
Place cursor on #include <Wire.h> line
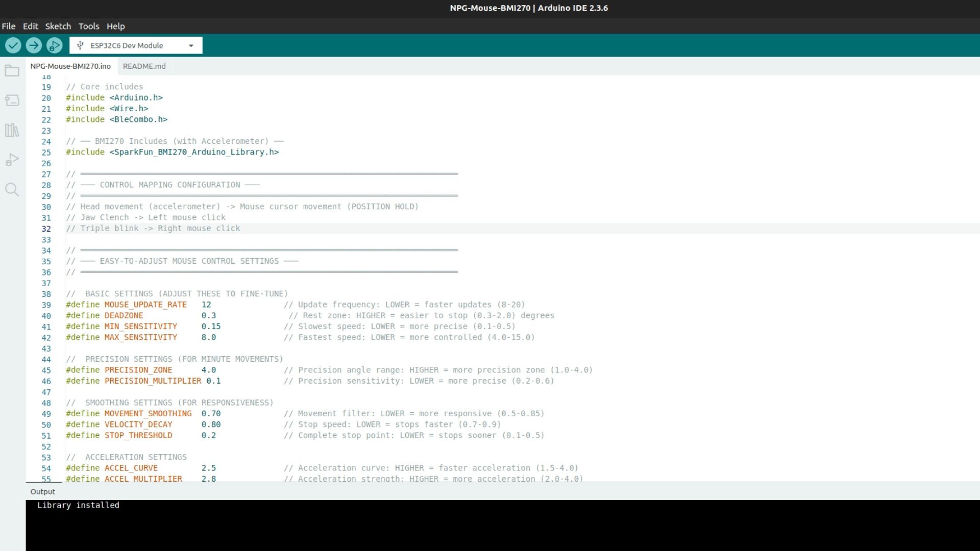click(x=107, y=109)
